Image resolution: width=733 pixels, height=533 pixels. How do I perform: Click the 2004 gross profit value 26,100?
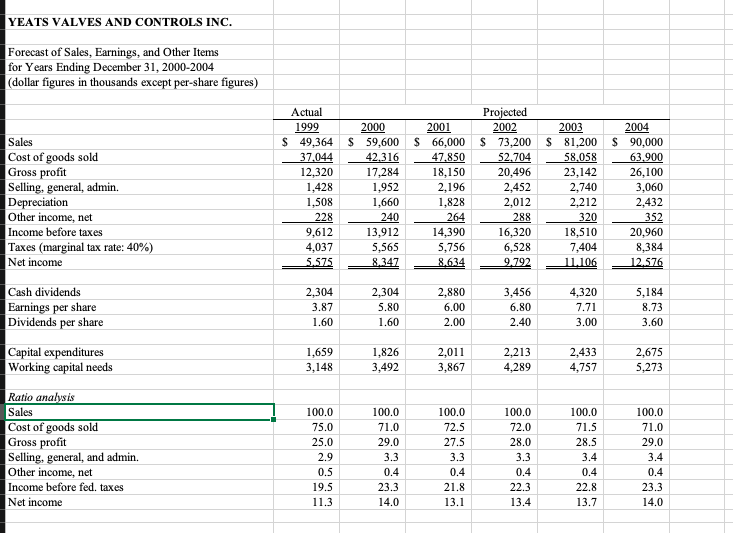click(x=646, y=172)
